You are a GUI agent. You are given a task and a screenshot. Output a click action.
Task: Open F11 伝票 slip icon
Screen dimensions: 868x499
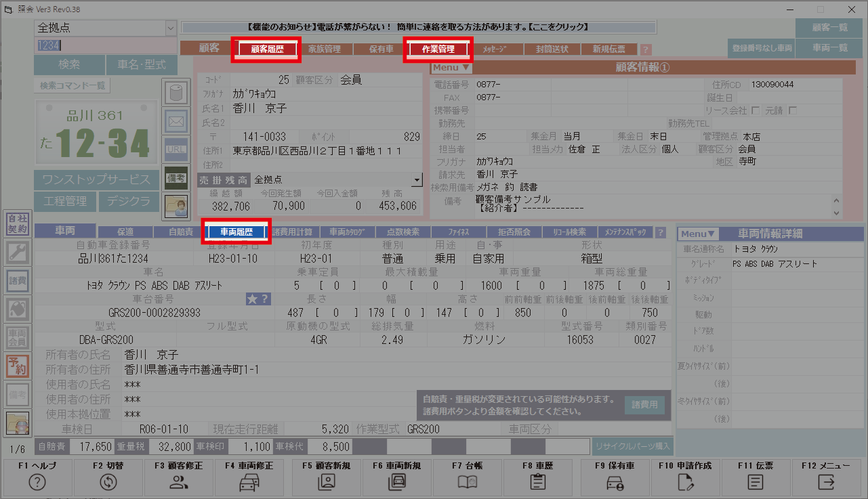756,482
